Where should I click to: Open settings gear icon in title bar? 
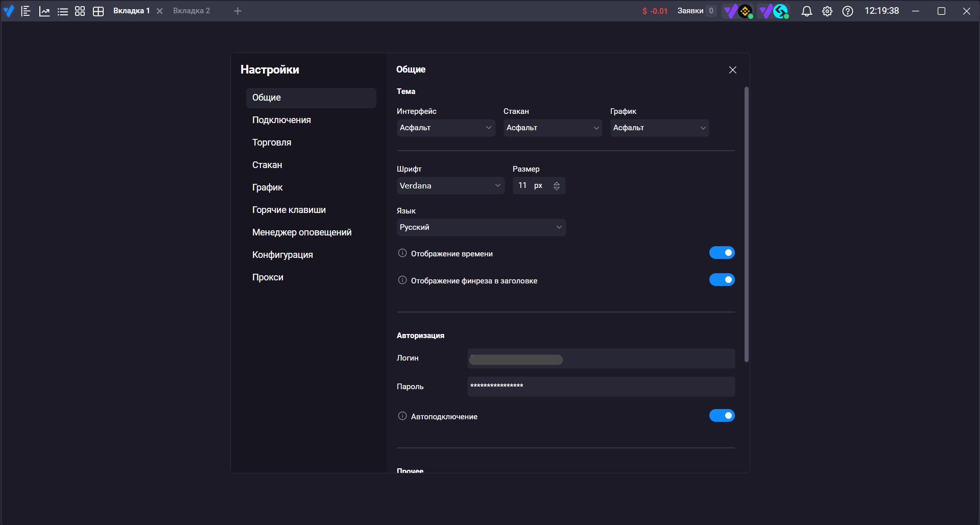(827, 11)
